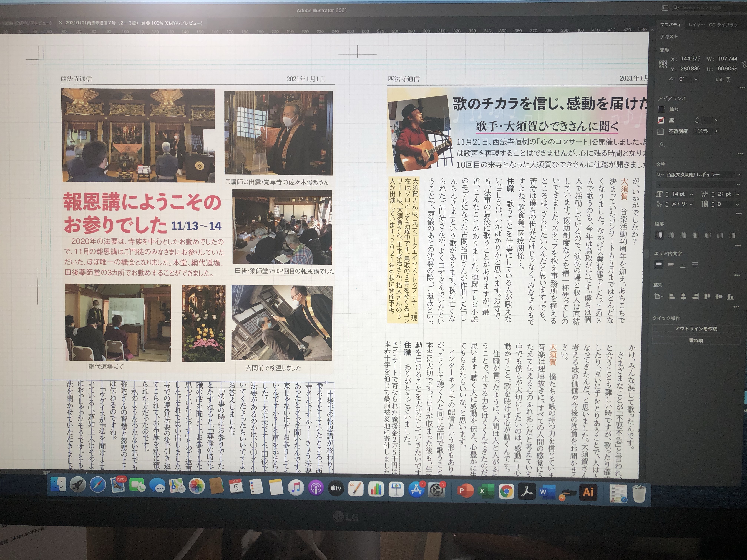Click the flip vertical icon in Transform

click(x=728, y=80)
